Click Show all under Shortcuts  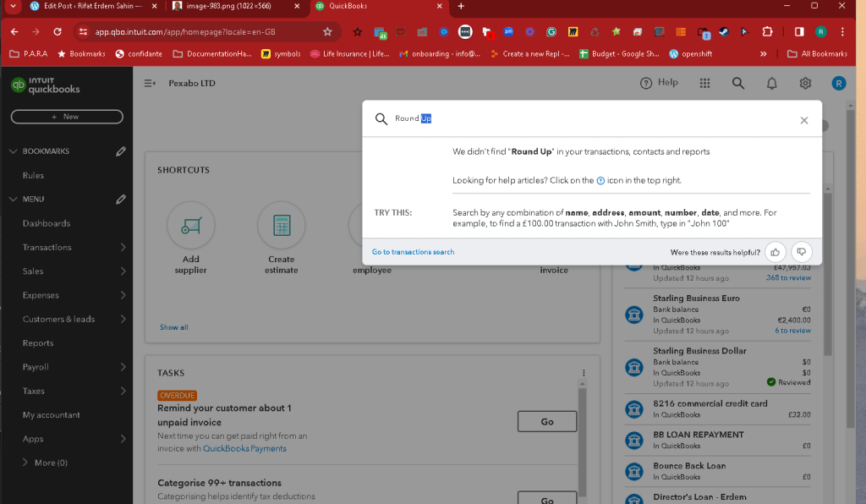pyautogui.click(x=174, y=328)
